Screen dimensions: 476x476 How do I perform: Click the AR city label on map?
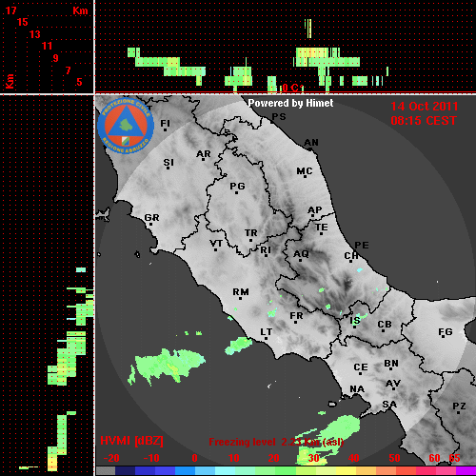204,154
